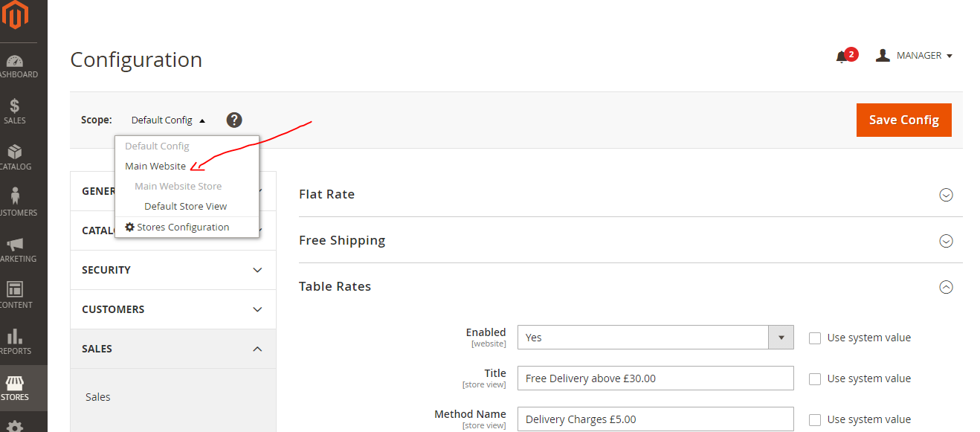
Task: Check Use system value for Method Name
Action: click(815, 419)
